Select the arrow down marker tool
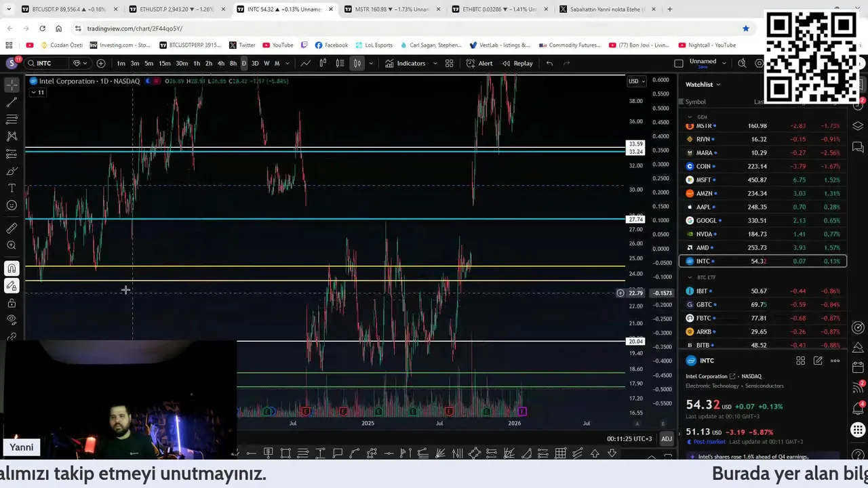Image resolution: width=868 pixels, height=488 pixels. (x=612, y=453)
